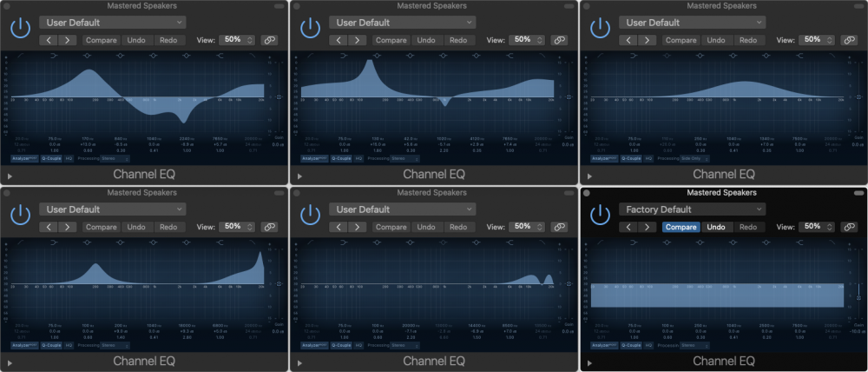Open Processing Side Only dropdown in top-right EQ
Screen dimensions: 868x372
[x=694, y=158]
